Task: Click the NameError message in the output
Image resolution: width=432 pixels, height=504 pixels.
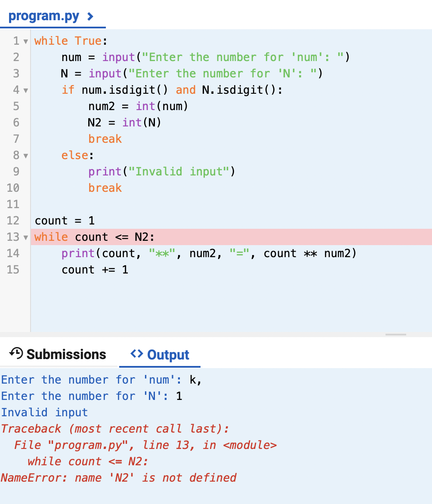Action: (118, 477)
